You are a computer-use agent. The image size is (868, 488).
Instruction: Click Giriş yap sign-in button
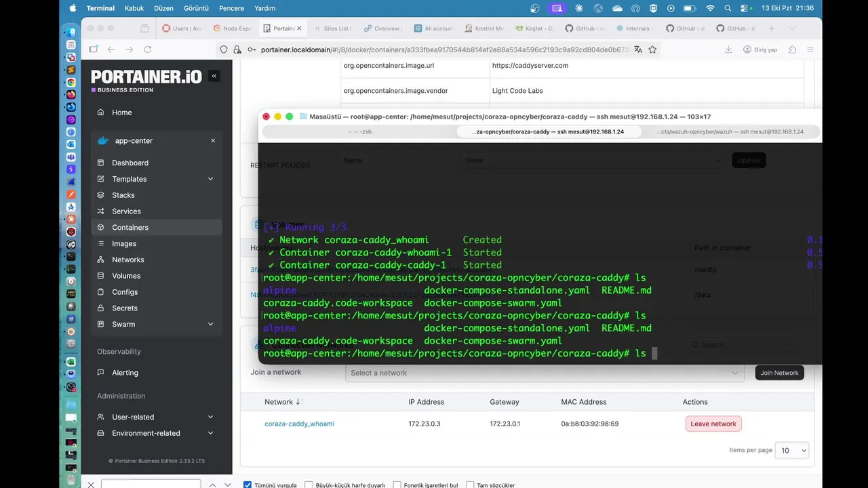click(760, 49)
